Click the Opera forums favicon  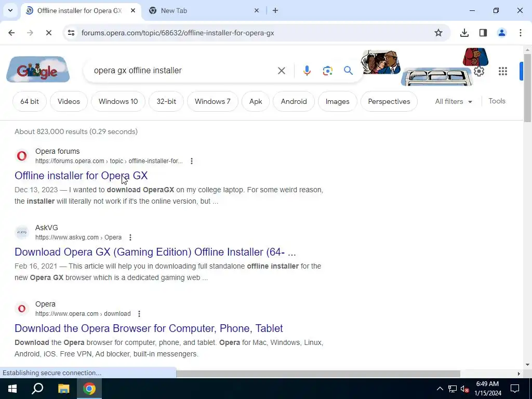point(22,156)
